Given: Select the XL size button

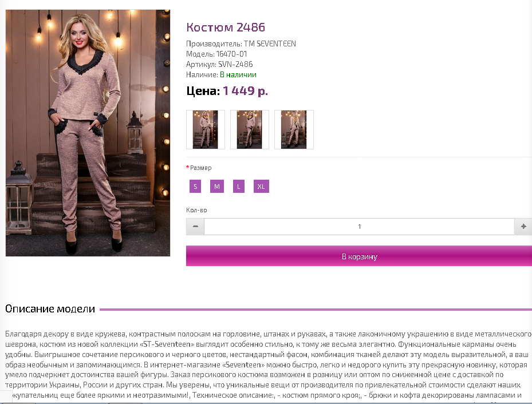Looking at the screenshot, I should (x=261, y=187).
